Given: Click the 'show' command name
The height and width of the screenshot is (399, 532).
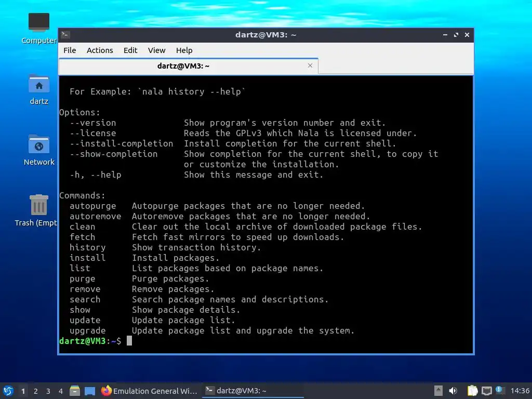Looking at the screenshot, I should click(79, 310).
